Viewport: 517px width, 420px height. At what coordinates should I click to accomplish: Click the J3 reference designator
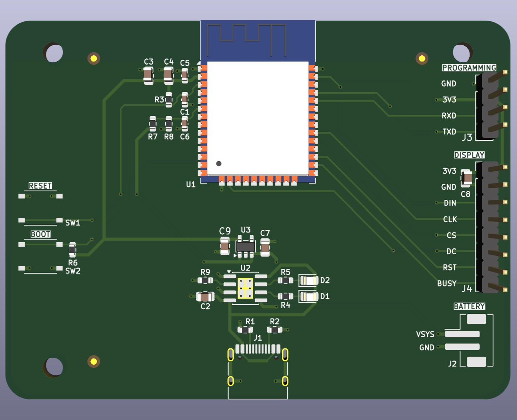(x=467, y=137)
